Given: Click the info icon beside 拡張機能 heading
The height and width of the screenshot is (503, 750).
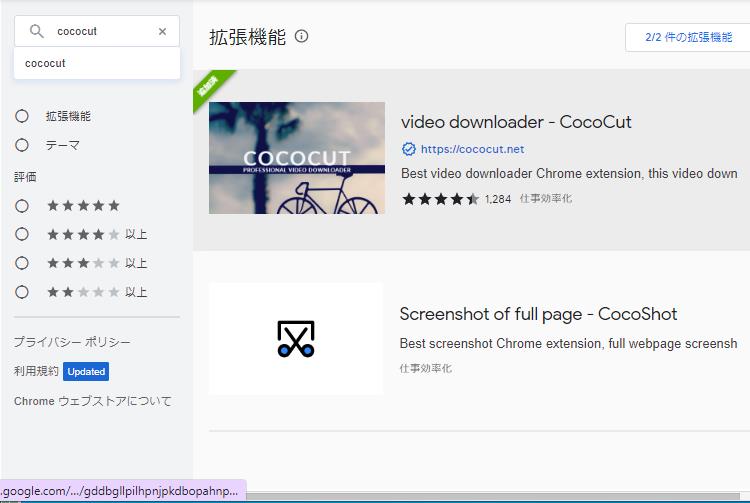Looking at the screenshot, I should point(301,36).
